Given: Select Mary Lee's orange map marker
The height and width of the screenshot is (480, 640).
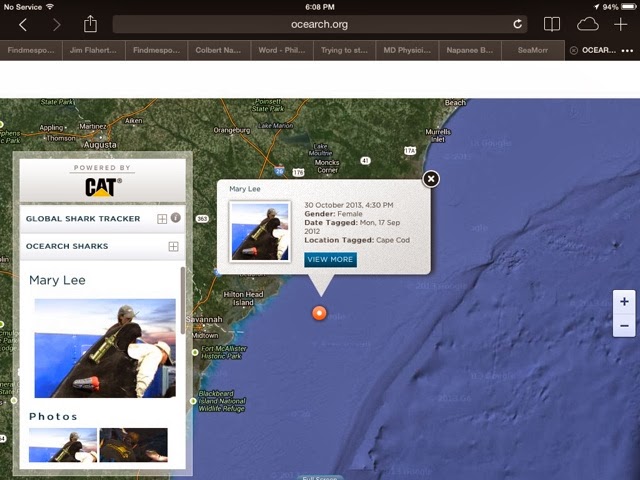Looking at the screenshot, I should 319,313.
